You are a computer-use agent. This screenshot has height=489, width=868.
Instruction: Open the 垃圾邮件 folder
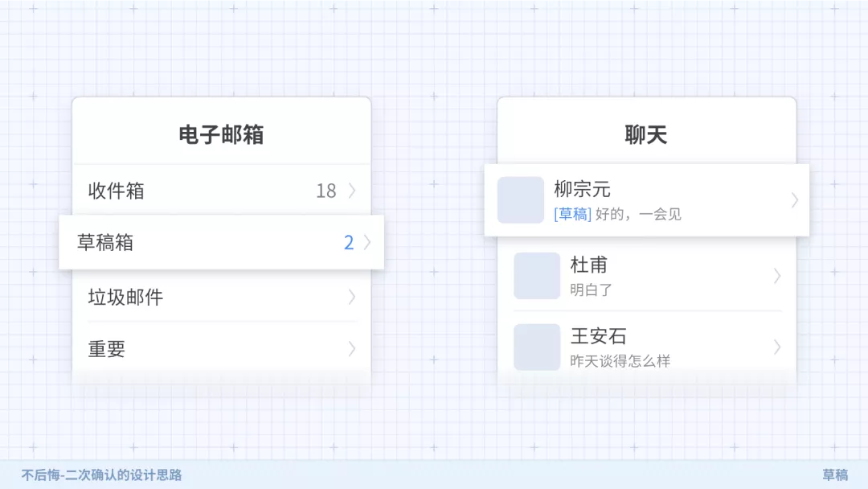click(222, 297)
